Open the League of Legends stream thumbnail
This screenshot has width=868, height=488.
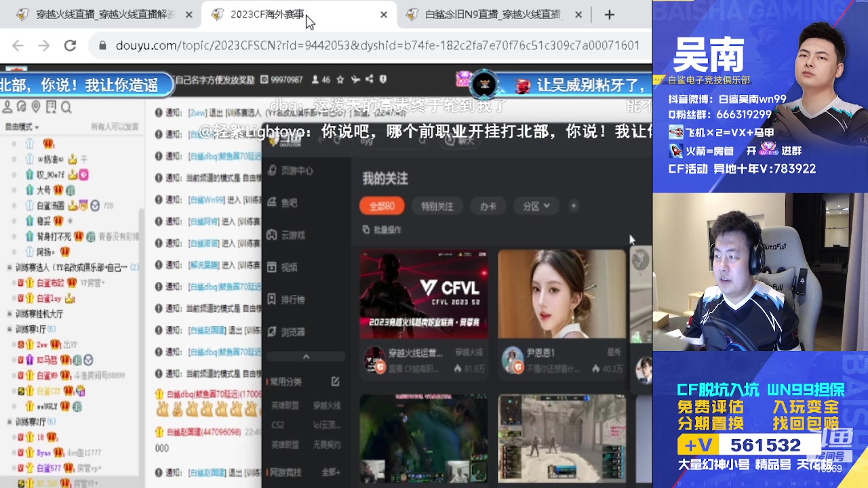tap(424, 439)
